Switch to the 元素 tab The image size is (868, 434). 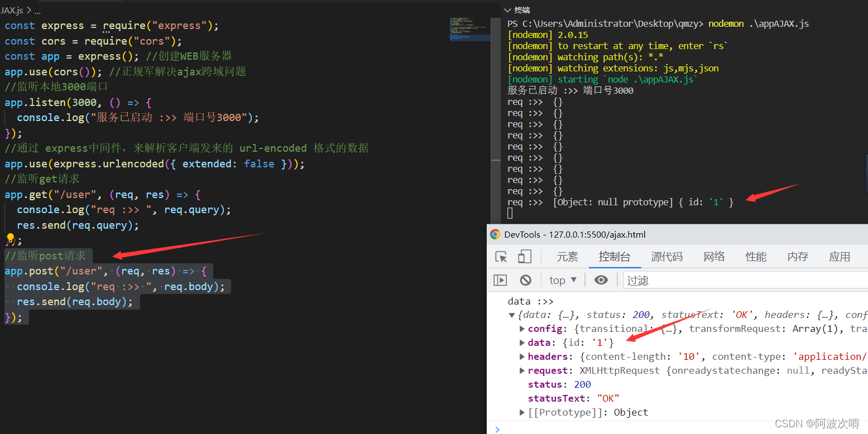(x=567, y=257)
